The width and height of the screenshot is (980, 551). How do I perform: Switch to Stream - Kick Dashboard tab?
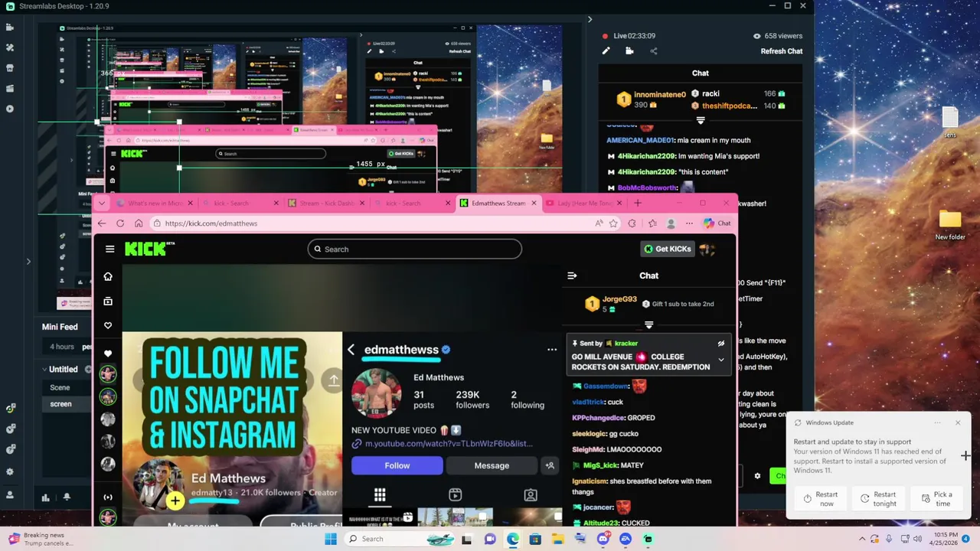point(325,203)
